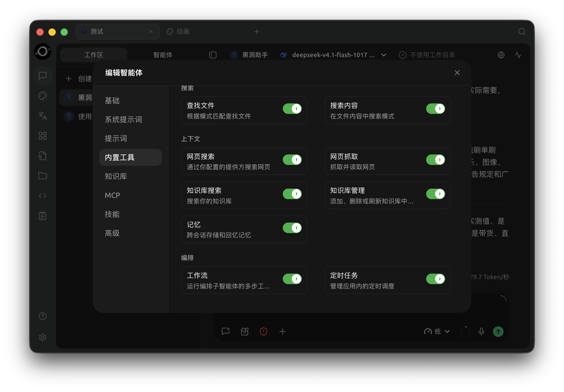
Task: Disable the 查找文件 toggle
Action: coord(292,109)
